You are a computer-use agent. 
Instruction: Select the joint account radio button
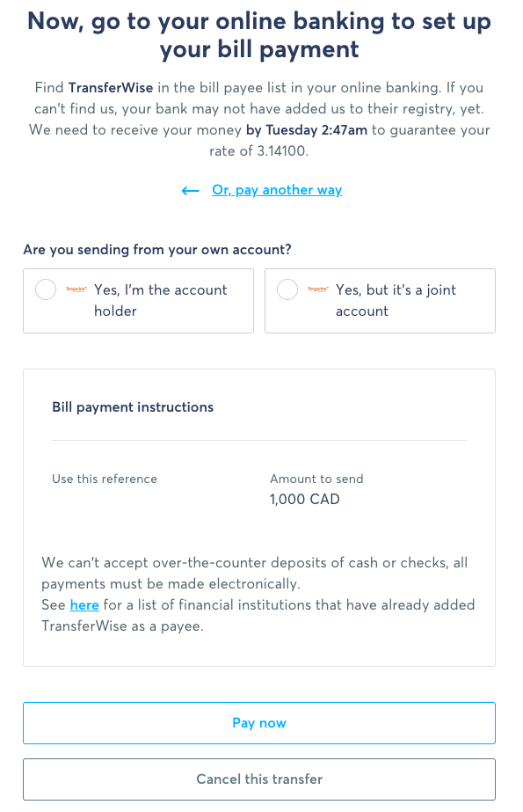[x=287, y=289]
